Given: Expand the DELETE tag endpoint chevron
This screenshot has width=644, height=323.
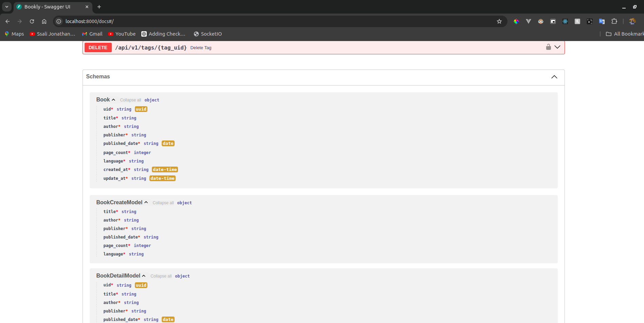Looking at the screenshot, I should [x=557, y=47].
